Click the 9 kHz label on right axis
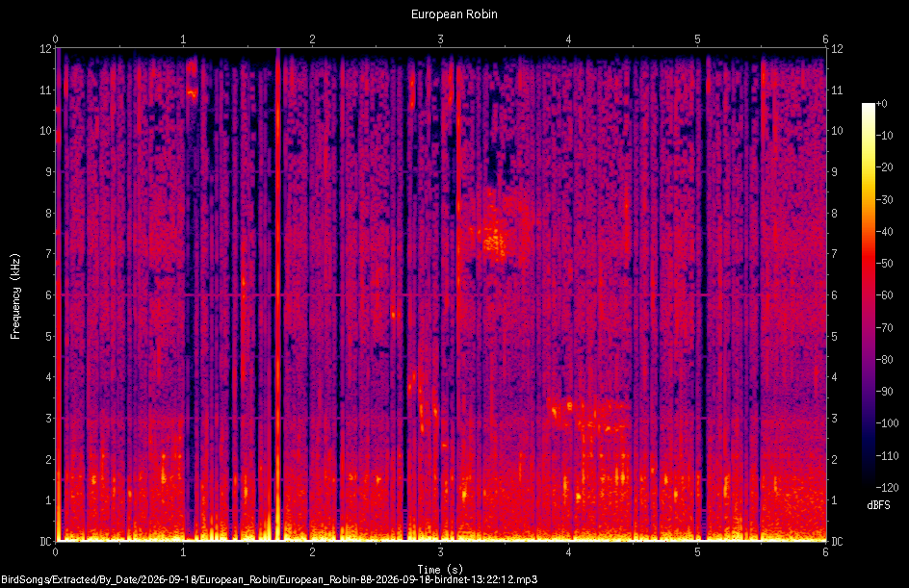 pyautogui.click(x=834, y=172)
